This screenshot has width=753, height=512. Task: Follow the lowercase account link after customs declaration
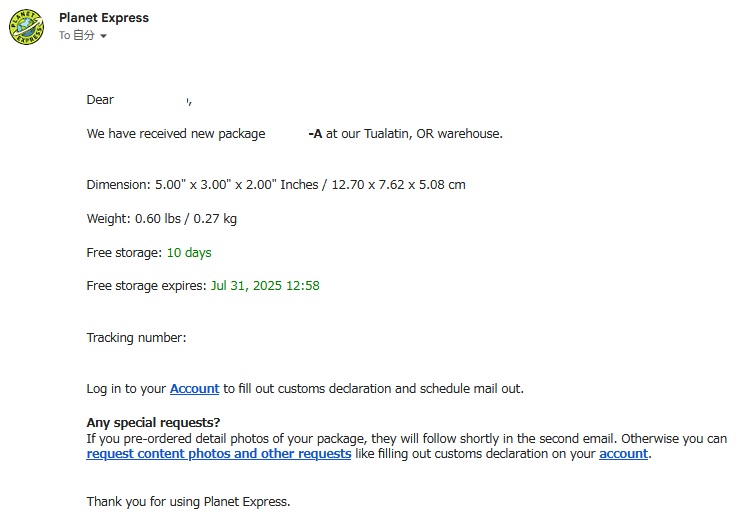tap(624, 454)
